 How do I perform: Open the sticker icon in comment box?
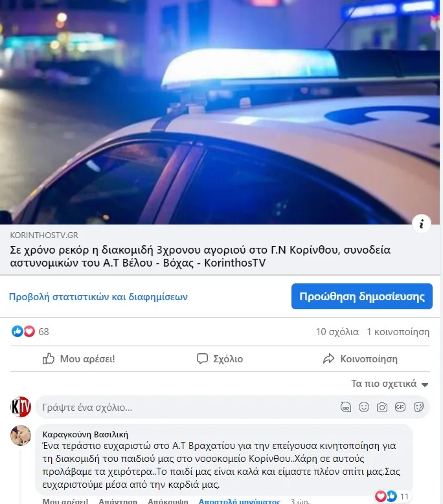[x=418, y=407]
